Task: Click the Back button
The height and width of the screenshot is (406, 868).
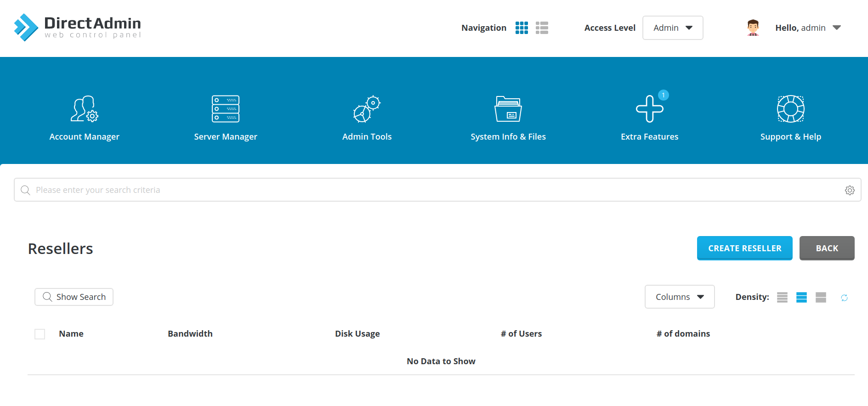Action: point(827,248)
